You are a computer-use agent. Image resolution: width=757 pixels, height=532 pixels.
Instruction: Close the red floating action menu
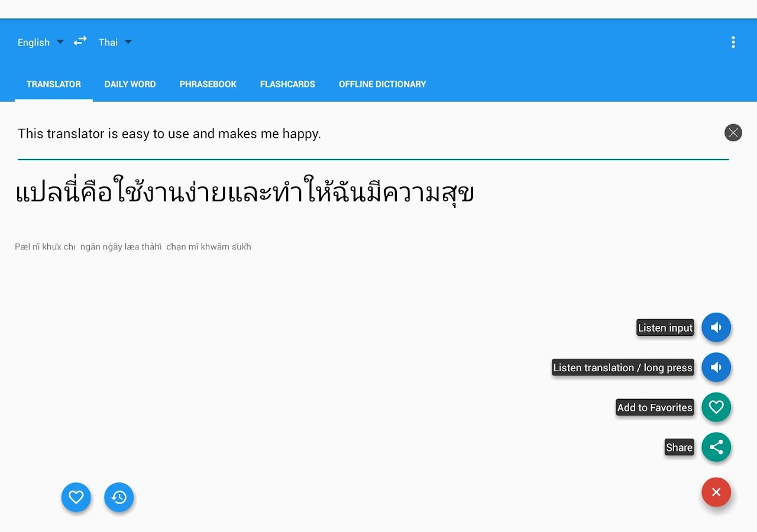[x=716, y=492]
